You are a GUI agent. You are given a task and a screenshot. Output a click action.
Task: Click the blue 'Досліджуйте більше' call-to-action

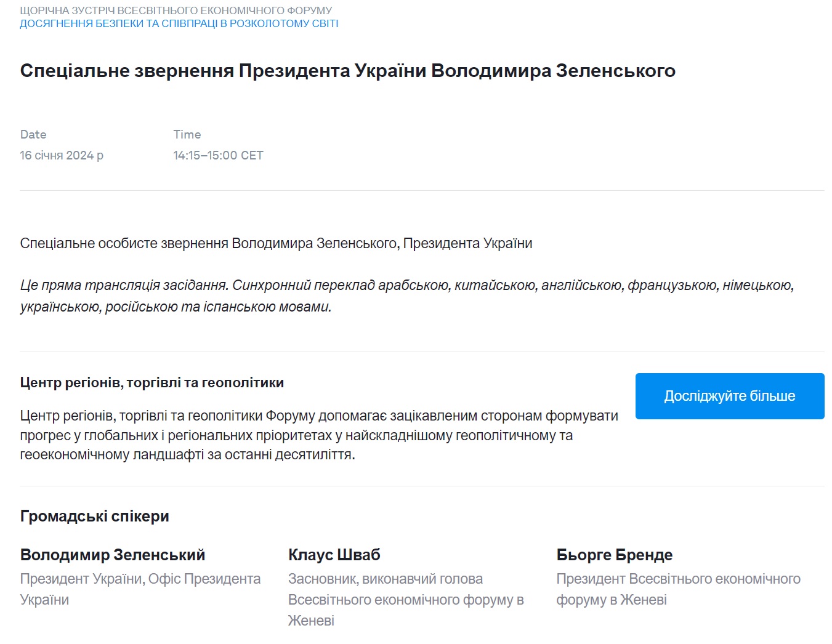(x=729, y=396)
